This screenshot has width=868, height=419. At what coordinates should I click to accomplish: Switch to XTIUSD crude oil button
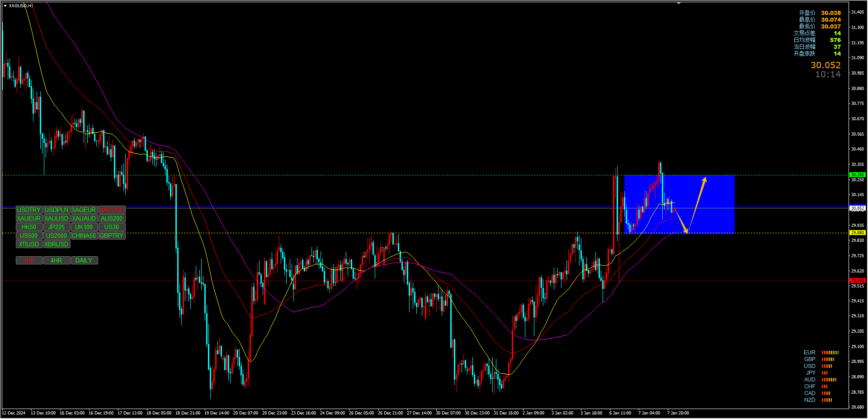click(29, 244)
